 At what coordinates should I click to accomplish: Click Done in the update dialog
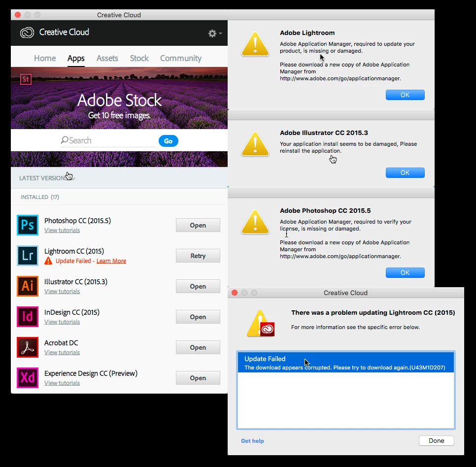coord(436,440)
